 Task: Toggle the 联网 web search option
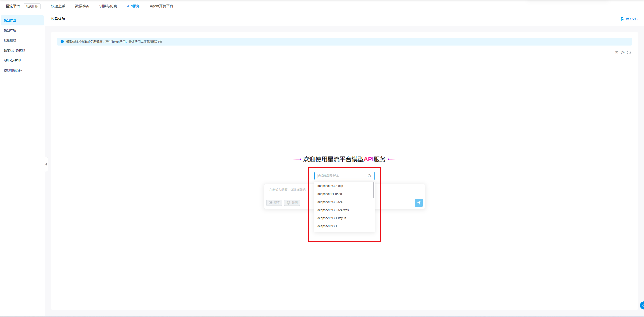[292, 203]
